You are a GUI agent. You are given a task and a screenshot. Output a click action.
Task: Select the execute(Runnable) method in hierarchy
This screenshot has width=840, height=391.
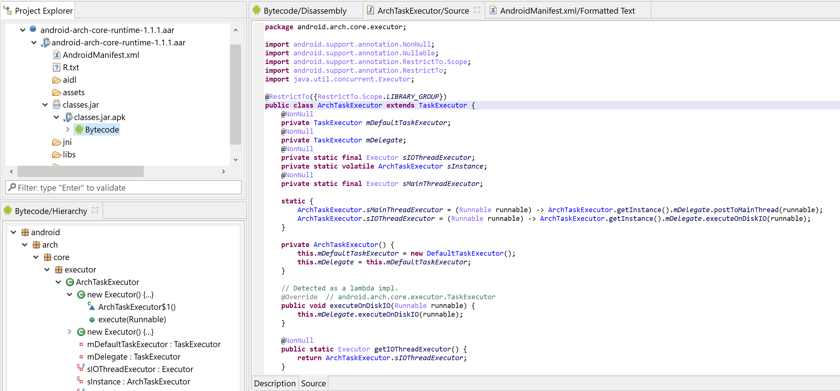tap(127, 319)
